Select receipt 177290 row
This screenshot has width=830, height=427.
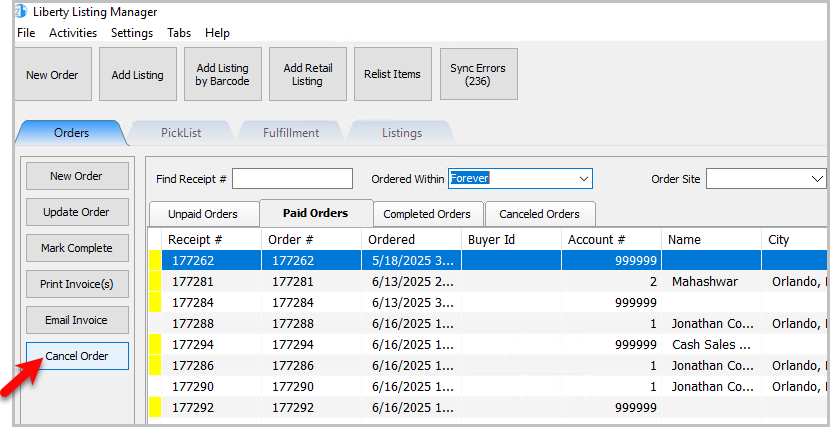488,387
